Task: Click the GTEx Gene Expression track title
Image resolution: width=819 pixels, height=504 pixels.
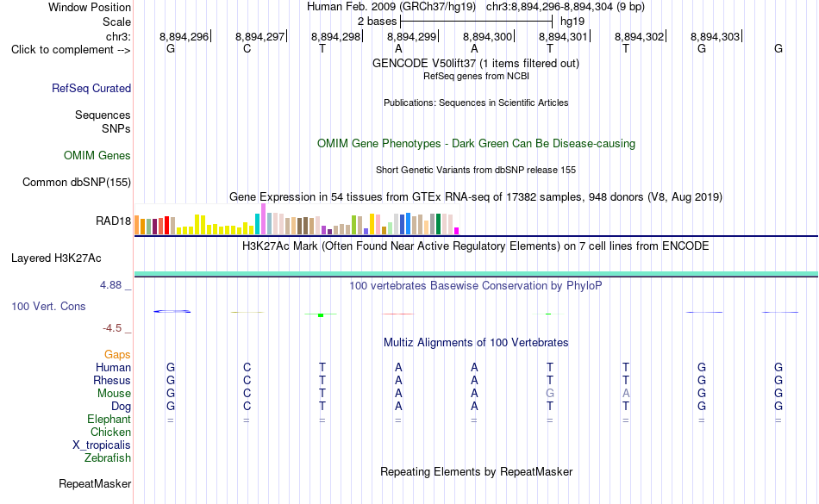Action: point(476,196)
